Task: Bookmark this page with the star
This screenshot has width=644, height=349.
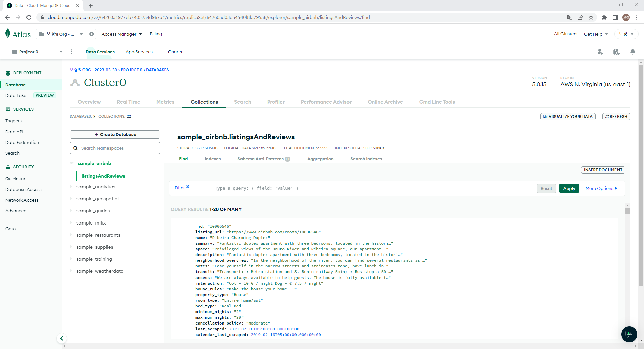Action: [x=591, y=17]
